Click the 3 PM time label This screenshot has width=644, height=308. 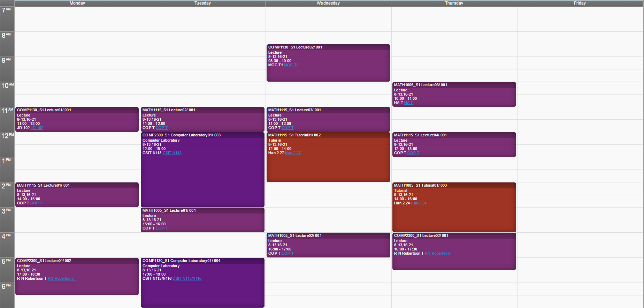(x=6, y=211)
